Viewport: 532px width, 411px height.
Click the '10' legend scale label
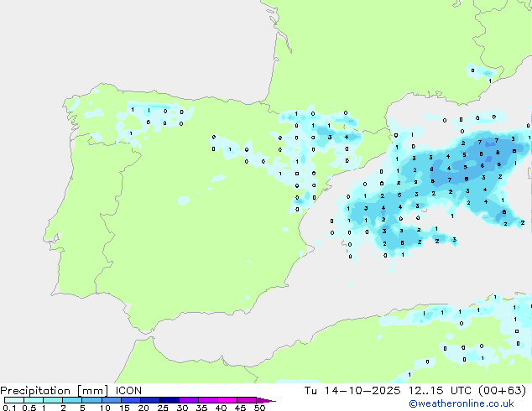click(x=105, y=408)
